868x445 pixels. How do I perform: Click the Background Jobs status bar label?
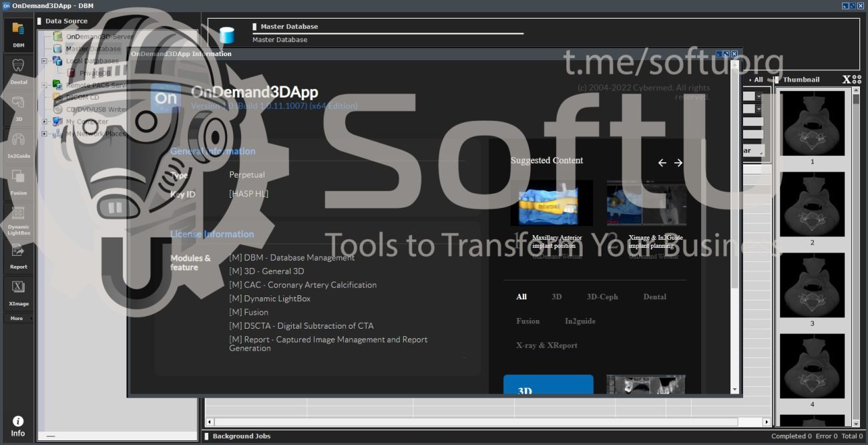[x=241, y=436]
